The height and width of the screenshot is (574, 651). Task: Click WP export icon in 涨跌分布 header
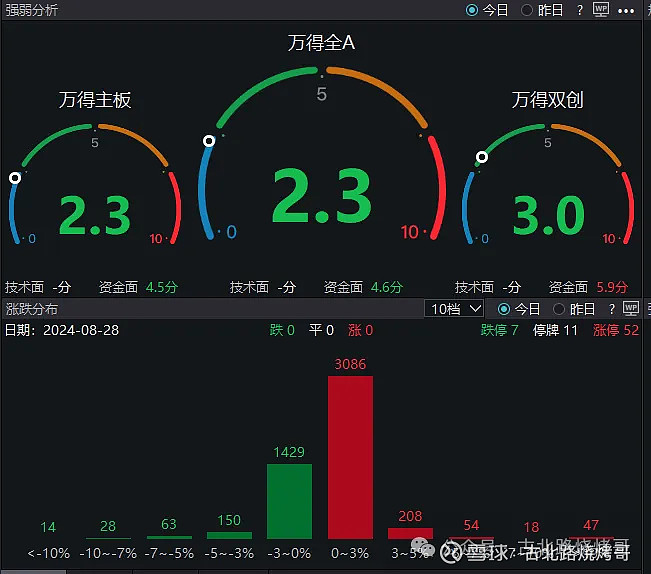[x=631, y=309]
